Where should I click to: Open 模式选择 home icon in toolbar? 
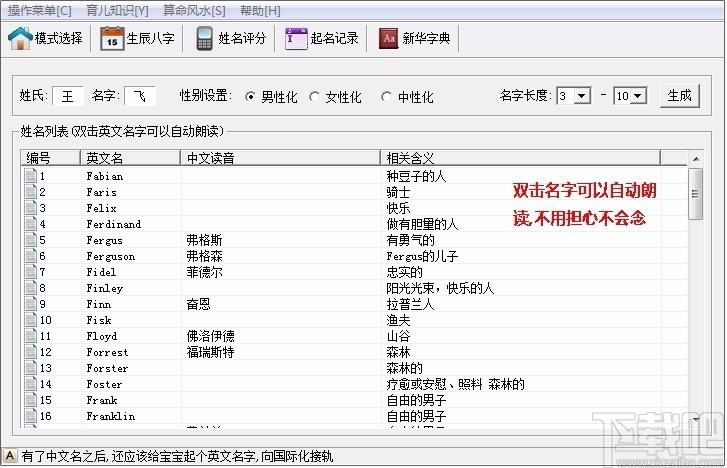(20, 39)
